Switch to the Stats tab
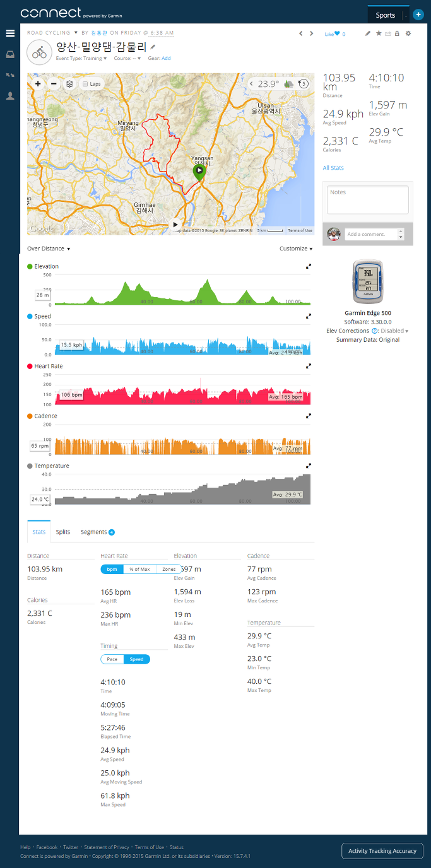The height and width of the screenshot is (868, 431). [39, 532]
